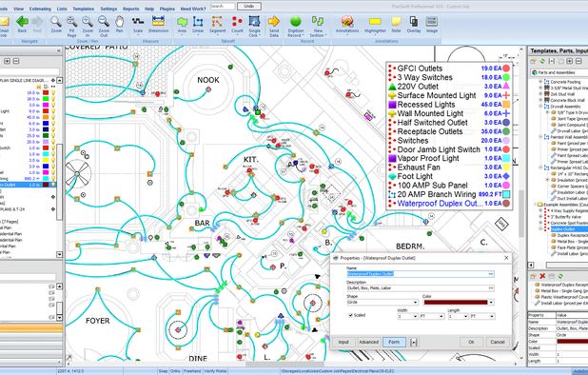
Task: Open the Color dropdown arrow
Action: (491, 303)
